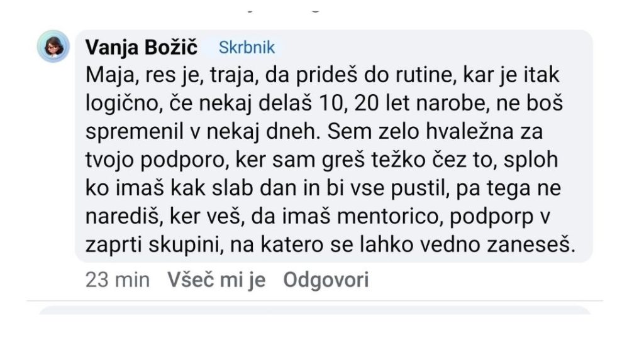Open the Vanja Božič profile name
Image resolution: width=644 pixels, height=348 pixels.
coord(142,47)
